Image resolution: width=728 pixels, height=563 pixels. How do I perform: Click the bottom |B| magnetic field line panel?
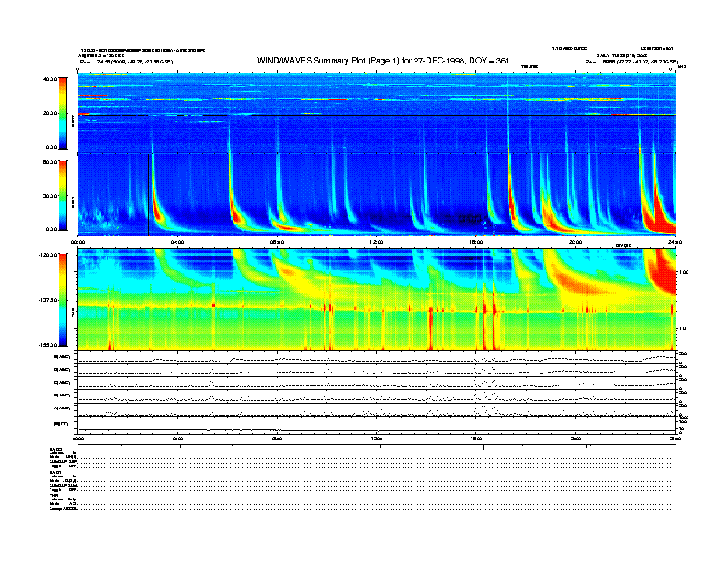377,425
